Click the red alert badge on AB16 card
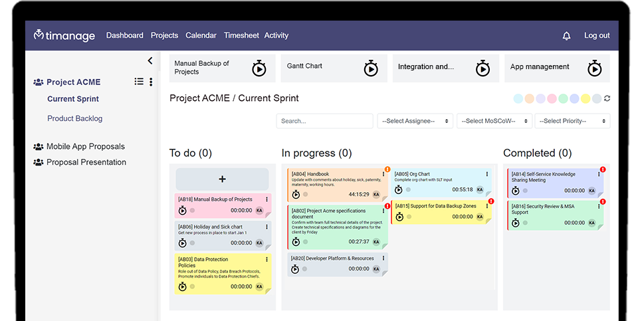Image resolution: width=644 pixels, height=321 pixels. coord(603,201)
